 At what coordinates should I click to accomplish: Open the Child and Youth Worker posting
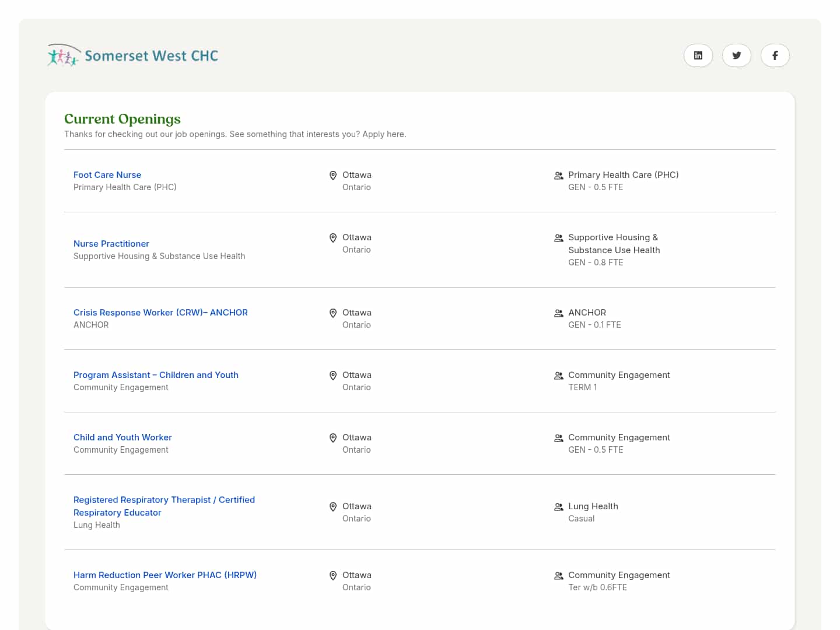(x=123, y=437)
